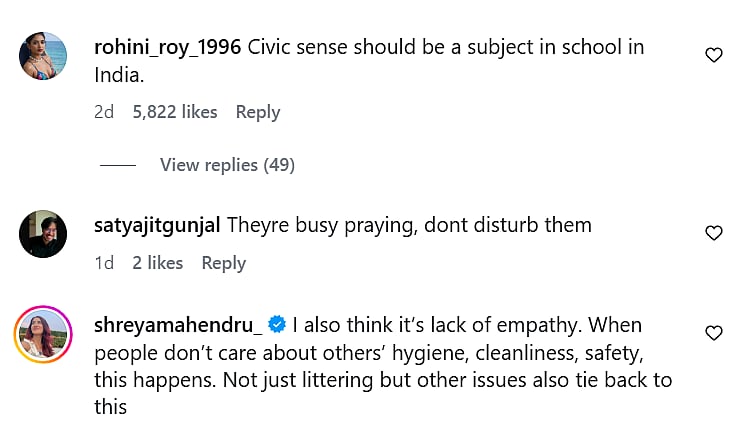
Task: Click the blue verified badge beside shreyamahendru_
Action: tap(279, 325)
